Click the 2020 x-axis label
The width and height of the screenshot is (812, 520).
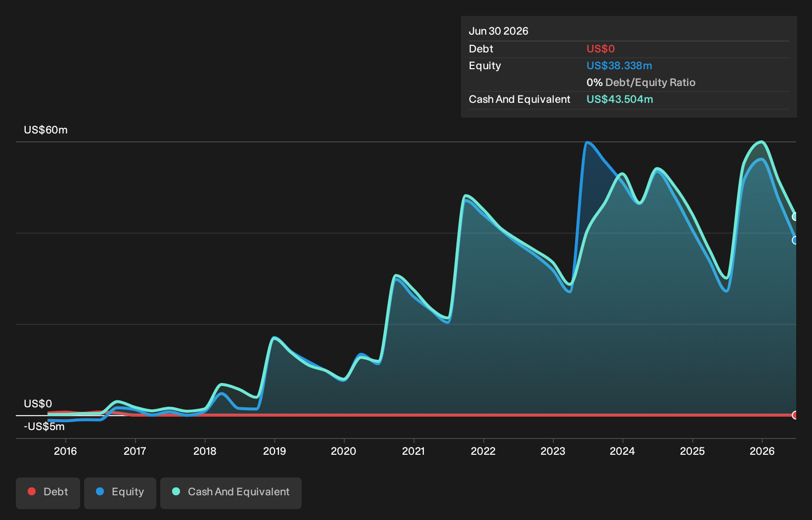tap(344, 451)
